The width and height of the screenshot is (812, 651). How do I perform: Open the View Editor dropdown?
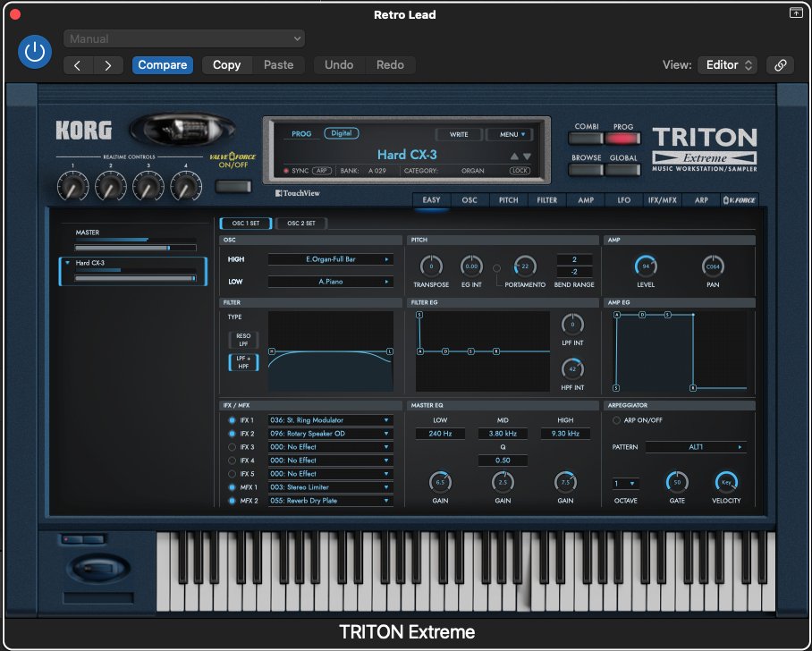click(x=728, y=65)
